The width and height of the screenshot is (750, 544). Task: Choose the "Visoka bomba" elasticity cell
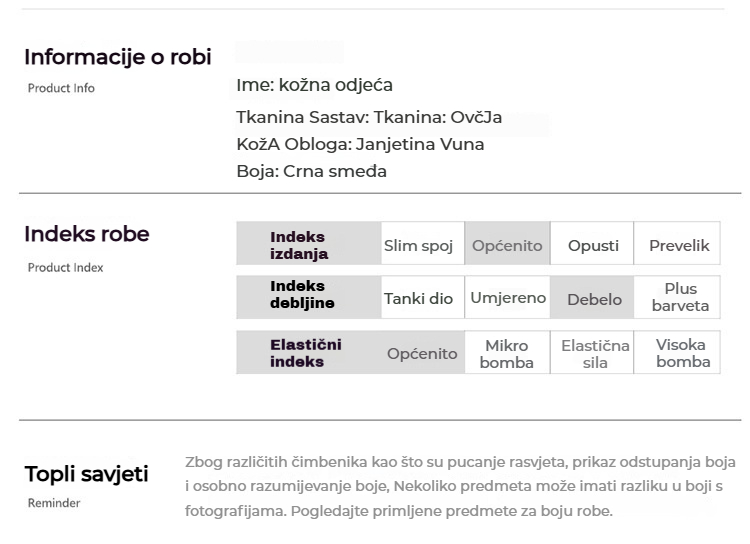(x=681, y=353)
